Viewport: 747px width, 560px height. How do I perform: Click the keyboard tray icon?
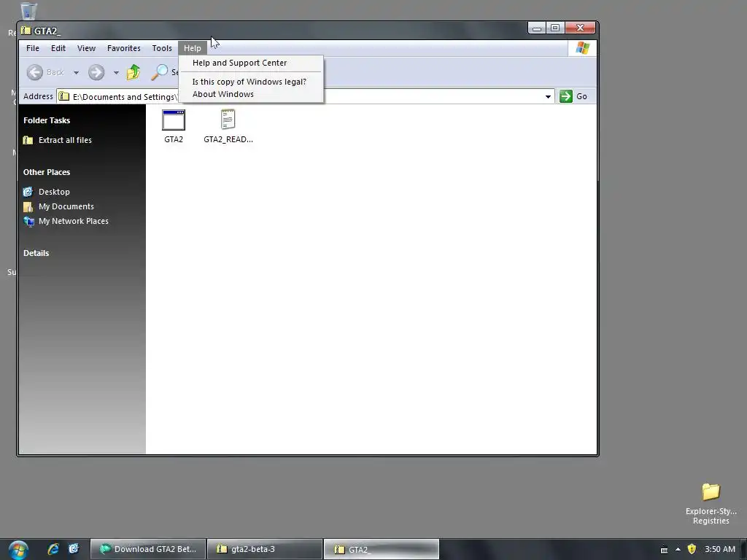(664, 550)
